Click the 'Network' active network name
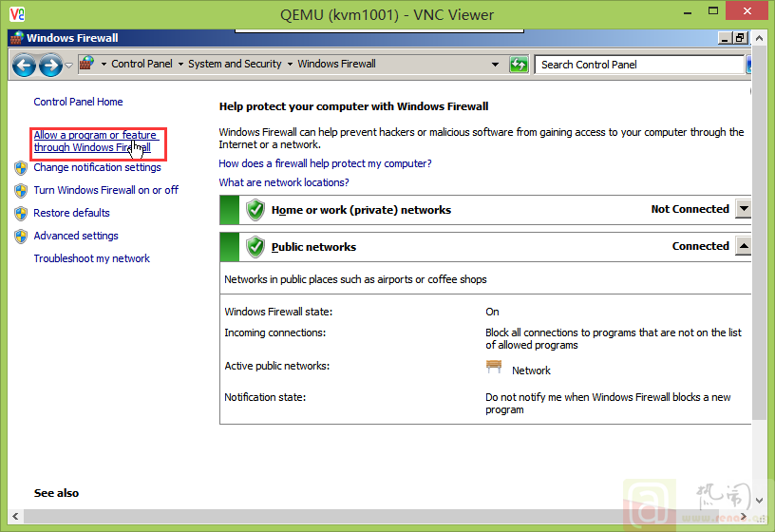 point(531,370)
